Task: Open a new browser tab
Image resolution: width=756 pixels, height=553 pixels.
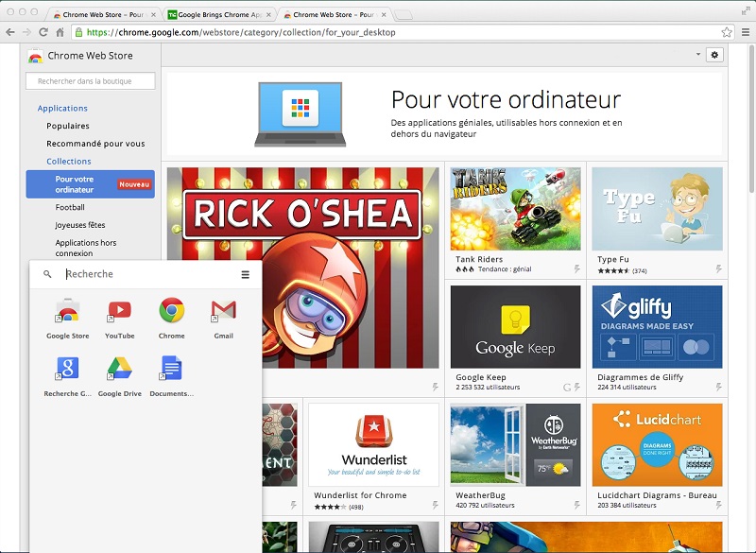Action: (x=404, y=15)
